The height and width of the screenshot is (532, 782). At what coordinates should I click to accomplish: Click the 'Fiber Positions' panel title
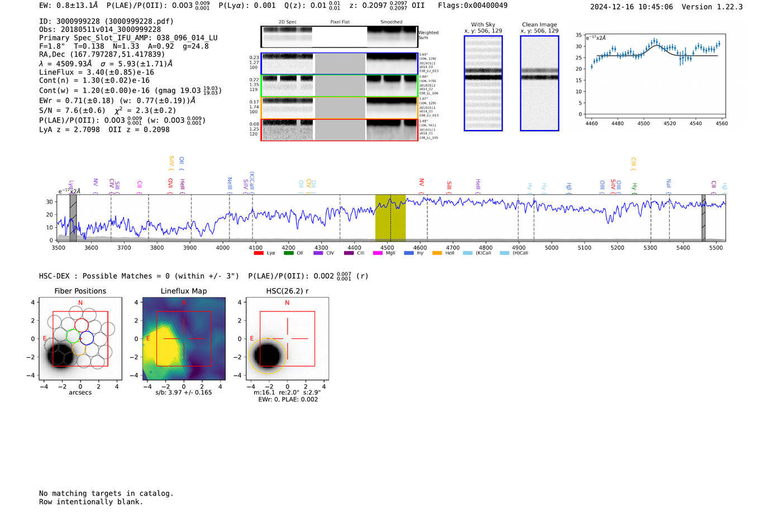point(80,291)
